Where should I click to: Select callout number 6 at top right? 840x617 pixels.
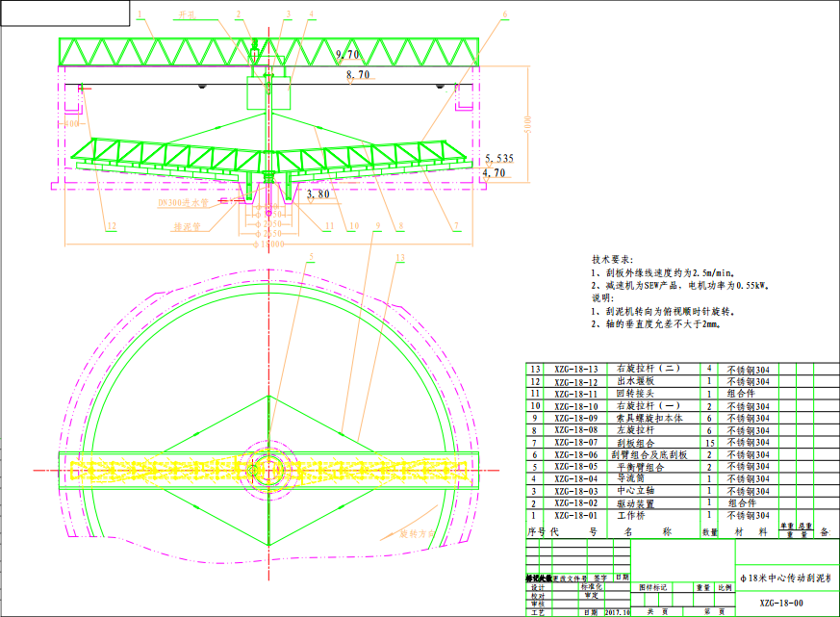point(505,14)
